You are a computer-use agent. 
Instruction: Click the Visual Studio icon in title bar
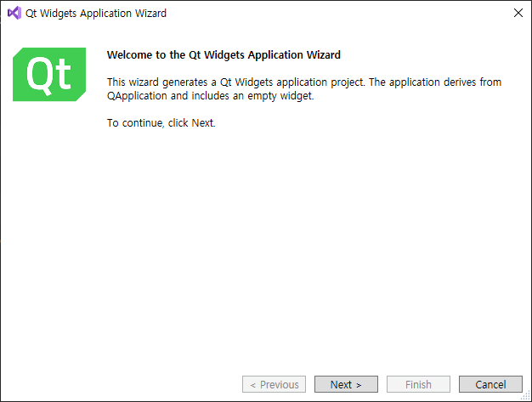14,13
